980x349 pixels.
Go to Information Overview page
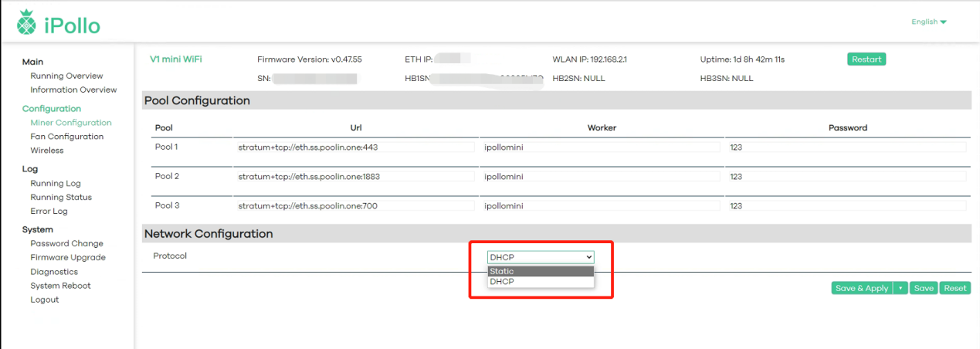73,90
